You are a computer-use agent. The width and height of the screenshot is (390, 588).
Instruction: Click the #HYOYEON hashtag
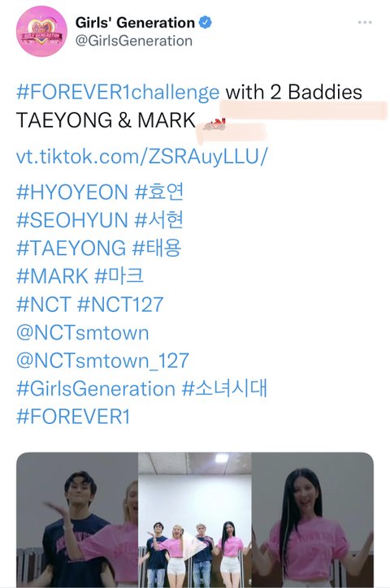point(72,192)
